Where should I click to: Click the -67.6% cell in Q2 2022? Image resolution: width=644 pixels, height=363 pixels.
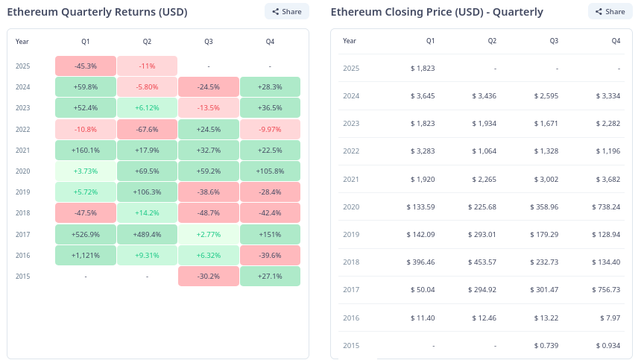148,129
